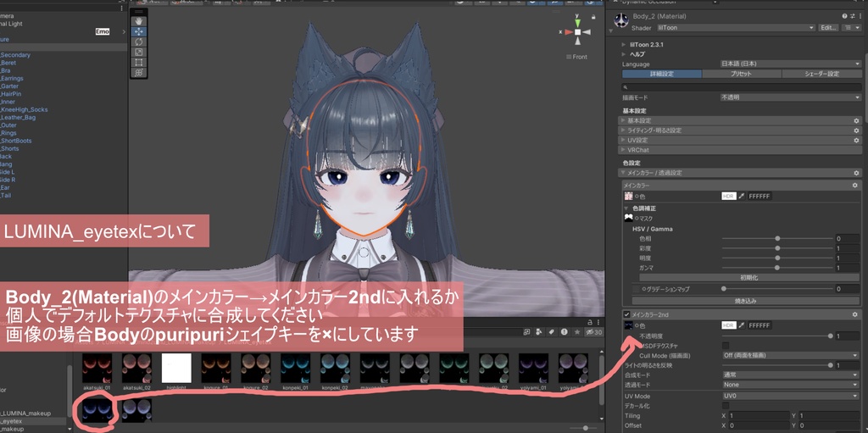The height and width of the screenshot is (433, 868).
Task: Switch to the シェーダー設定 tab
Action: (x=821, y=75)
